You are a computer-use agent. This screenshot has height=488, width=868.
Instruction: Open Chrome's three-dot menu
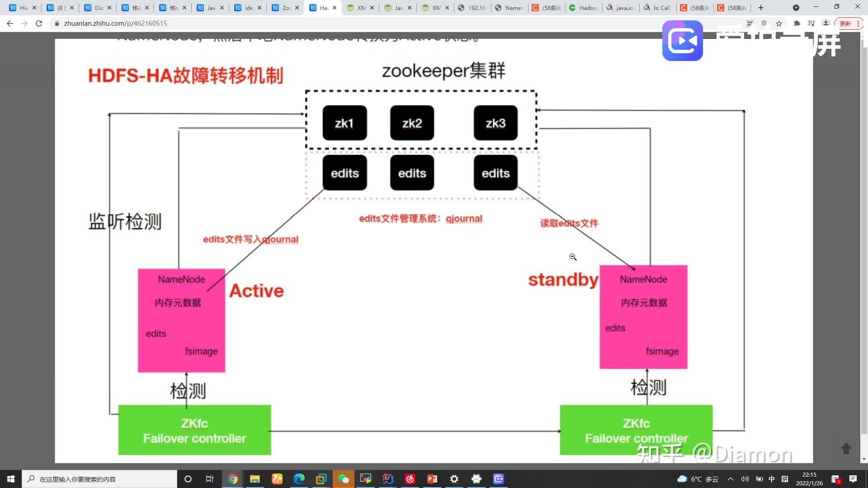[x=858, y=23]
